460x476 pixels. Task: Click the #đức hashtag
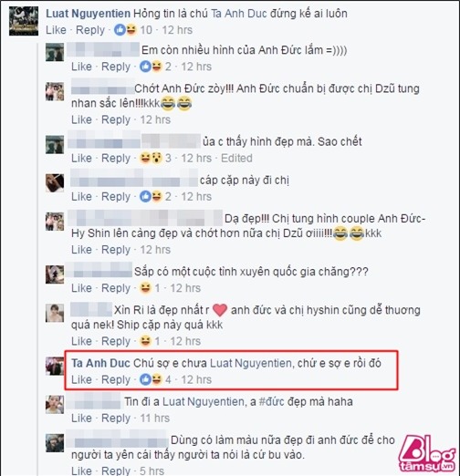click(x=271, y=401)
